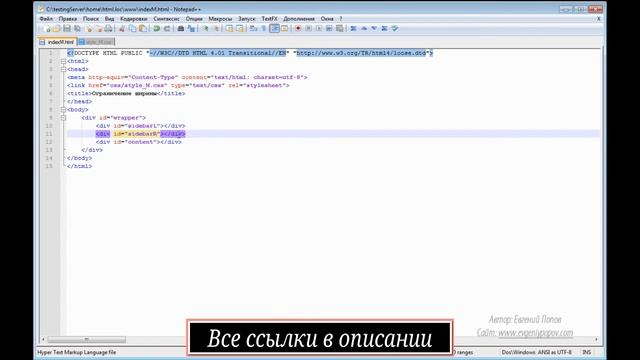Collapse the html tag fold marker
Image resolution: width=640 pixels, height=360 pixels.
click(63, 61)
